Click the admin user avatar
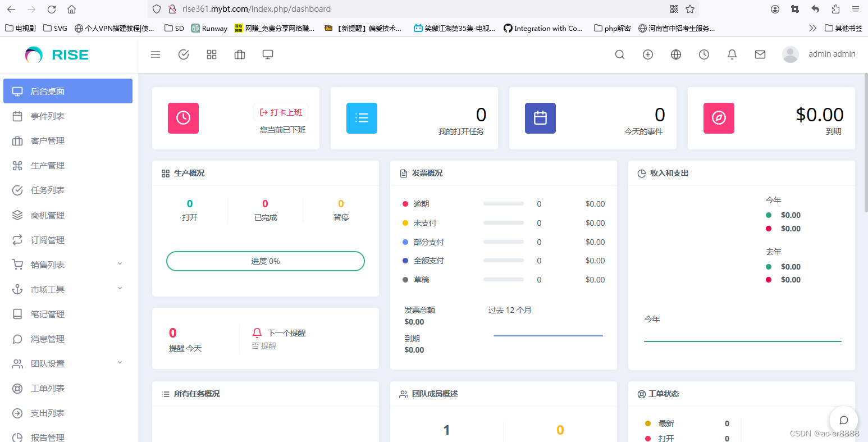This screenshot has height=442, width=868. pyautogui.click(x=791, y=54)
